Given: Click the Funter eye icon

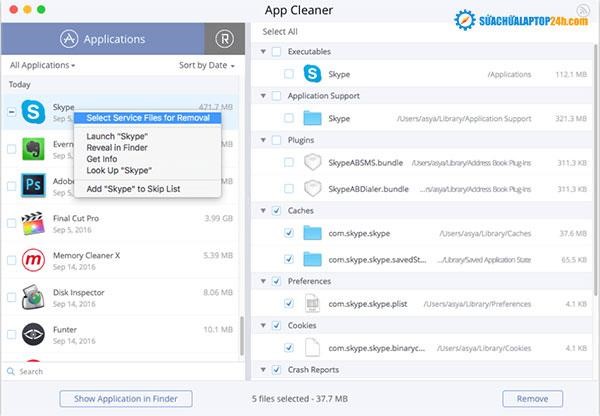Looking at the screenshot, I should (35, 335).
